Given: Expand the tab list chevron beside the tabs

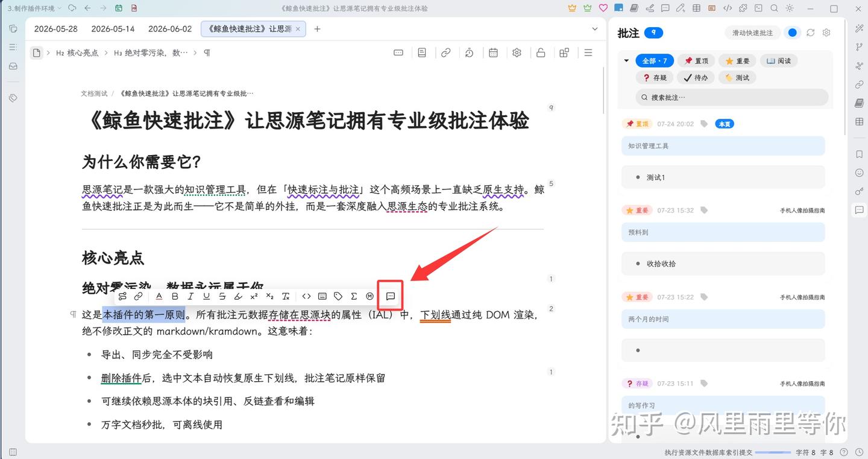Looking at the screenshot, I should coord(595,29).
